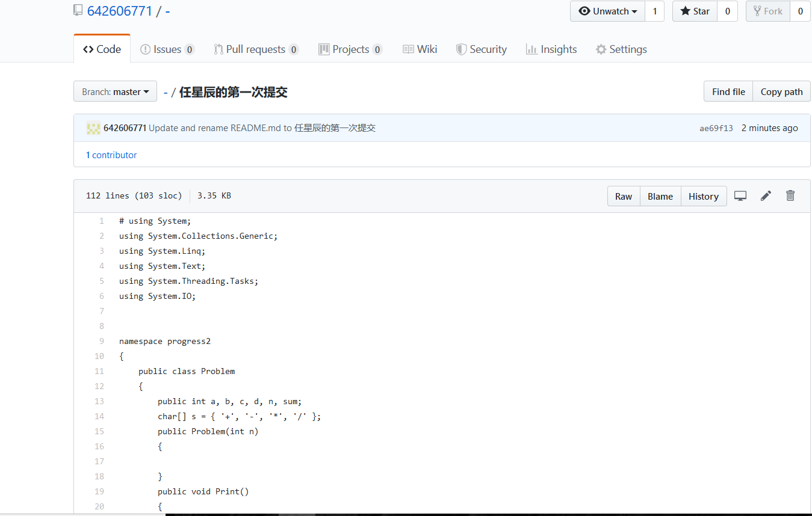
Task: Click the 'public void Print()' code line
Action: (203, 491)
